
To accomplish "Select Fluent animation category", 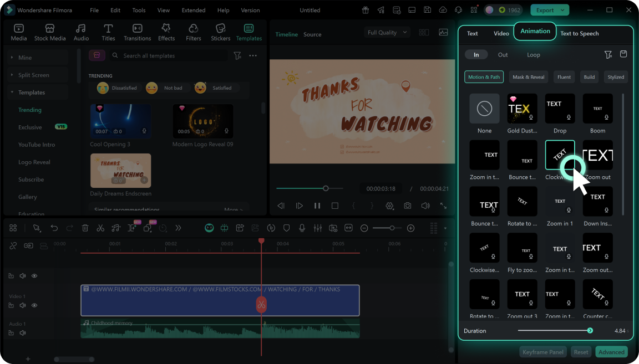I will click(564, 77).
